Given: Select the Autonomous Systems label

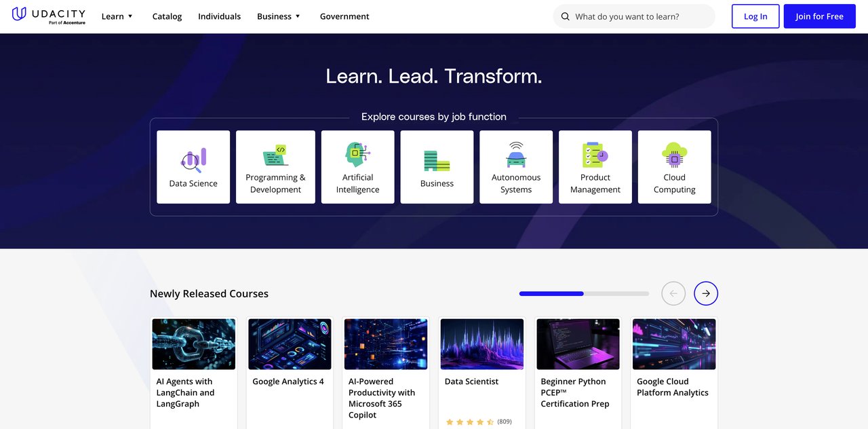Looking at the screenshot, I should pyautogui.click(x=516, y=183).
